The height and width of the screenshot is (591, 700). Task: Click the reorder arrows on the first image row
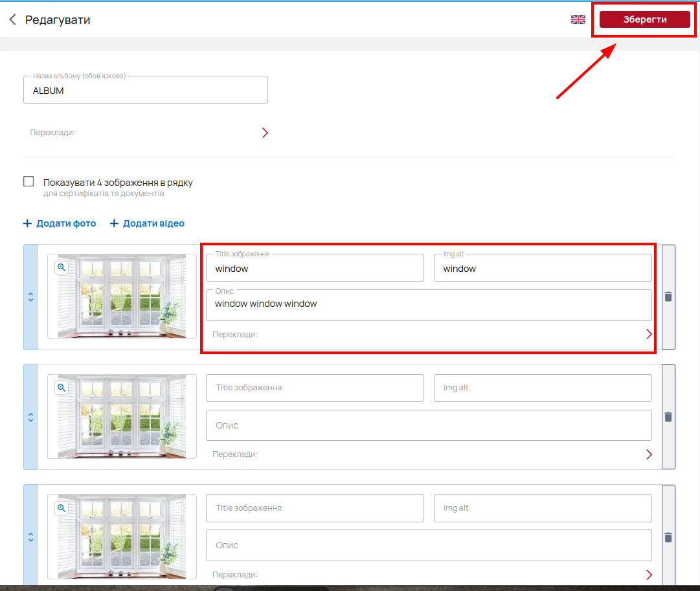pos(31,297)
